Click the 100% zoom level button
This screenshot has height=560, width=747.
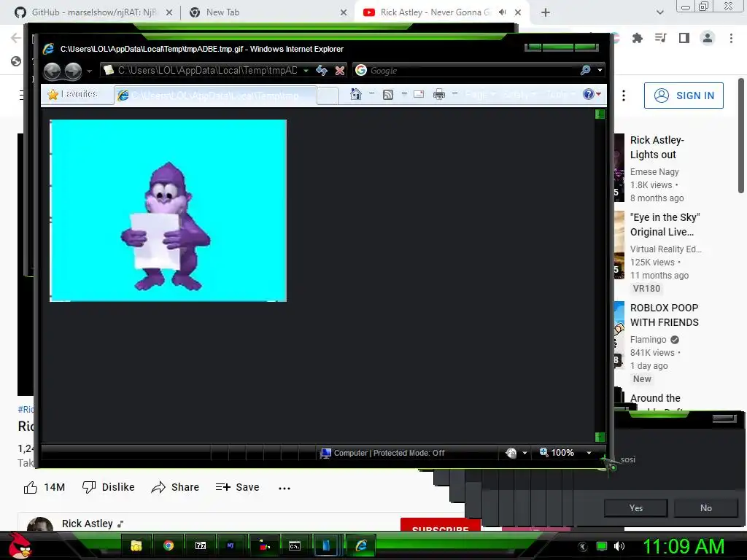(x=557, y=452)
